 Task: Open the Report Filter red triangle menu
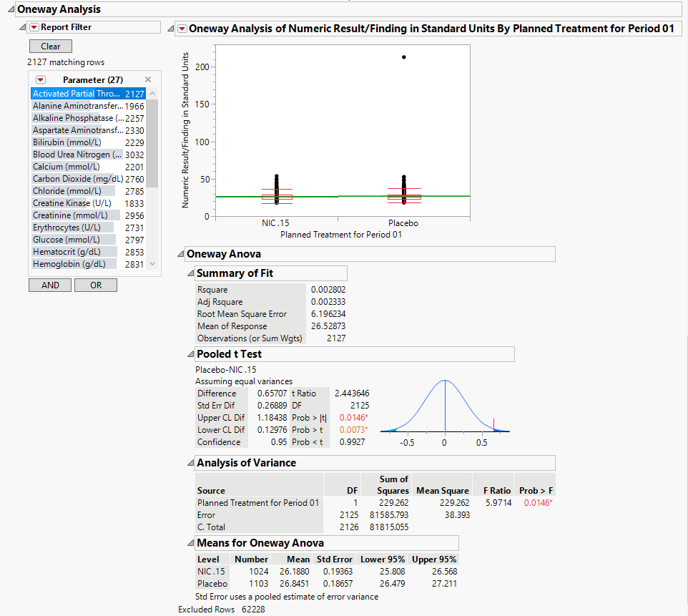tap(34, 27)
